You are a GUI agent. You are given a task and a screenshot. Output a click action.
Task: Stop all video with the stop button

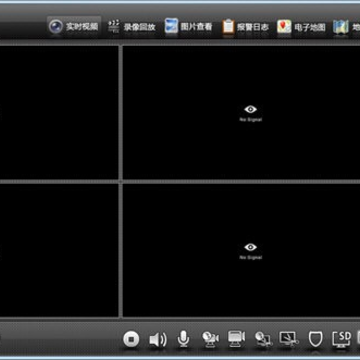[x=131, y=339]
